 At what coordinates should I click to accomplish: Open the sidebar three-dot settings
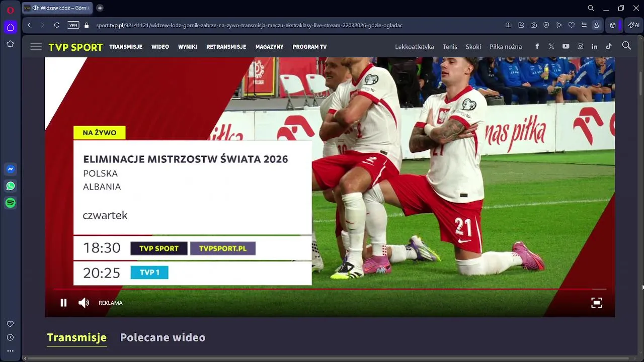[10, 351]
